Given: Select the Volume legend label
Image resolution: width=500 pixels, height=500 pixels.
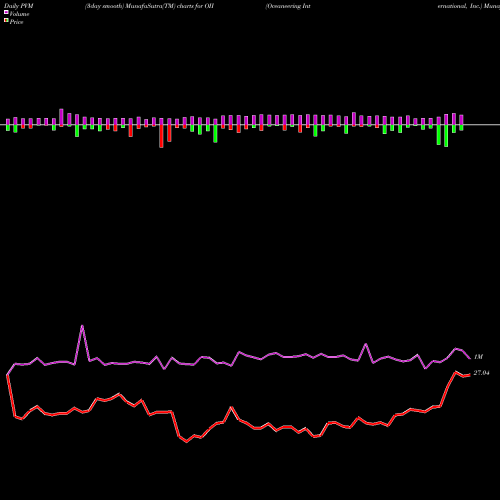Looking at the screenshot, I should click(19, 14).
